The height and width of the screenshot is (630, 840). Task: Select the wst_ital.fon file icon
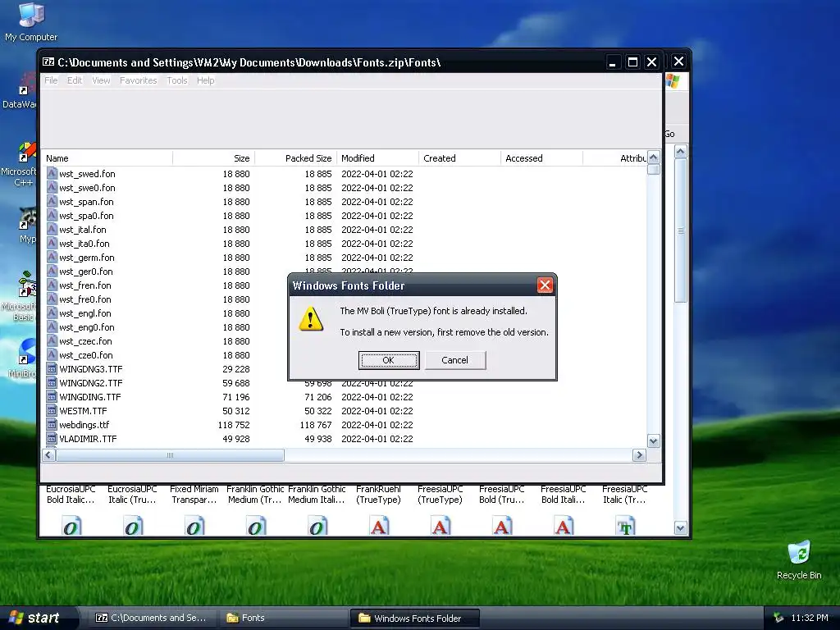point(52,229)
